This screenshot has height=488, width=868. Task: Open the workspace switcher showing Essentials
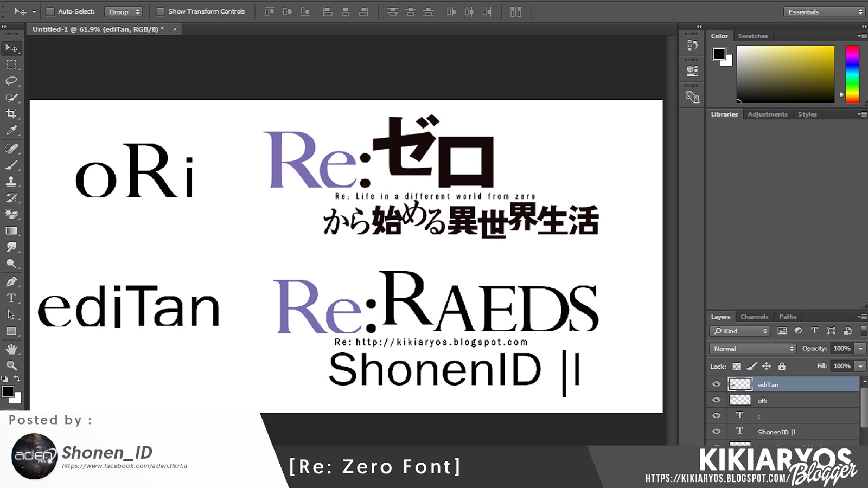[x=824, y=11]
